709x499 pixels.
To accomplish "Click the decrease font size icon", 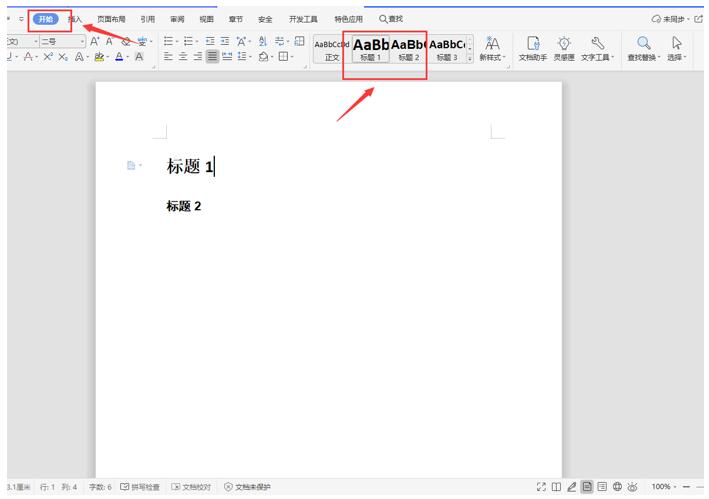I will coord(109,42).
